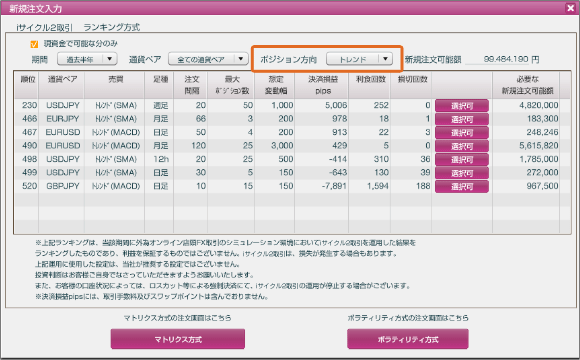580x360 pixels.
Task: Click the 選択可 button for rank 520 GBPJPY
Action: coord(462,186)
